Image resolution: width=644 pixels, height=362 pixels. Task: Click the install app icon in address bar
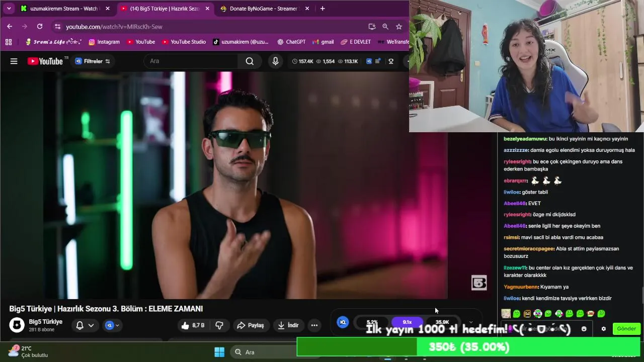click(372, 26)
